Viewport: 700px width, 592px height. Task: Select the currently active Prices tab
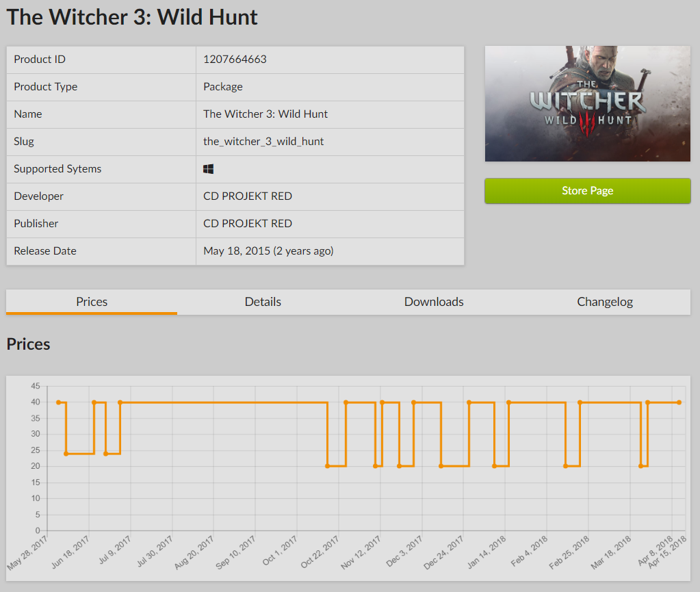[x=91, y=301]
